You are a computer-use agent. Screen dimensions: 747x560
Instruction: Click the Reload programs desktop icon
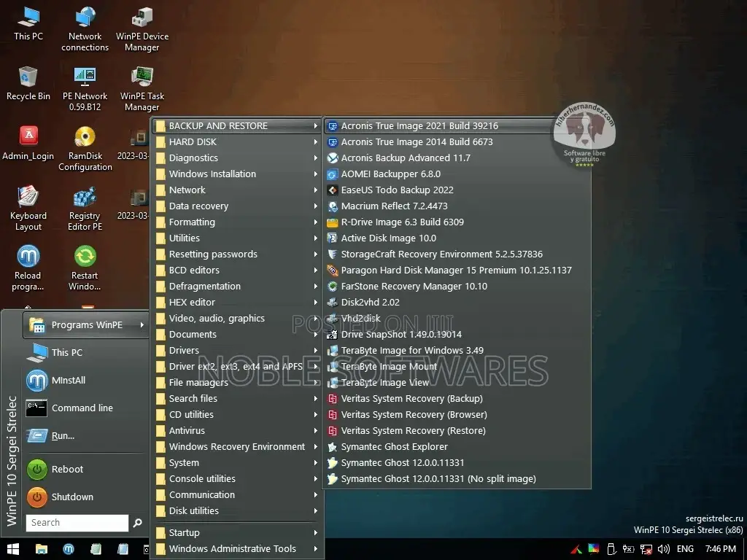click(28, 268)
